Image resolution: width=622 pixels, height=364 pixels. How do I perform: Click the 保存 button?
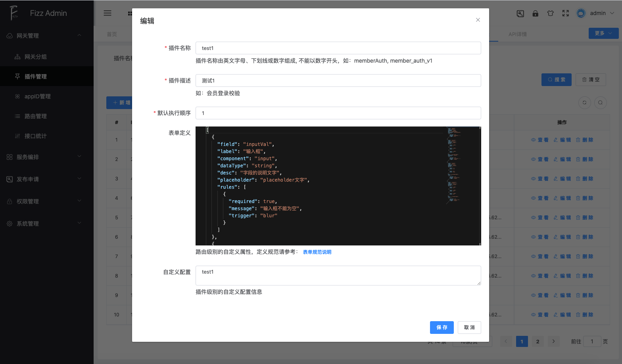442,328
